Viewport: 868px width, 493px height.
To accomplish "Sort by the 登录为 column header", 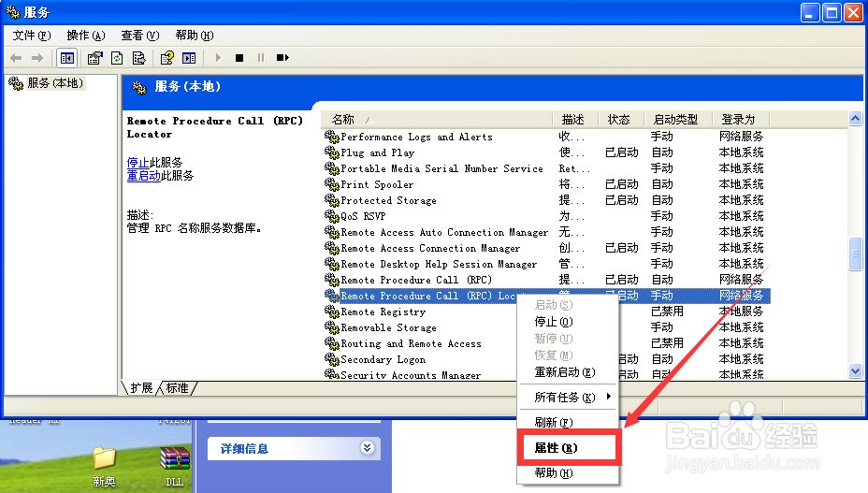I will pyautogui.click(x=741, y=119).
